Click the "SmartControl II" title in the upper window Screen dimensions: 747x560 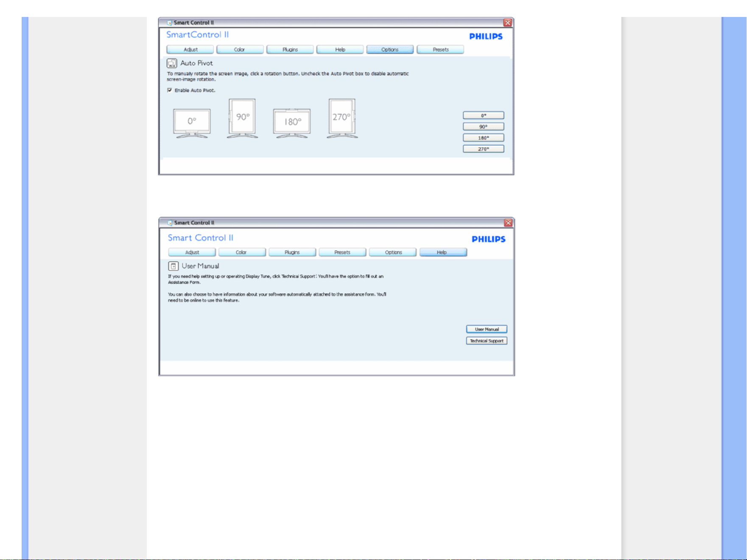[x=197, y=35]
